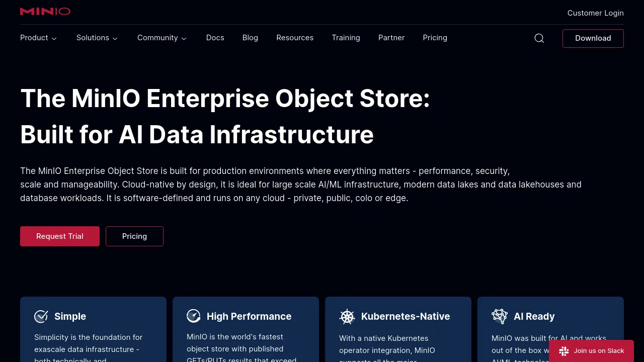Open Pricing in the navigation bar
Viewport: 644px width, 362px height.
click(435, 38)
